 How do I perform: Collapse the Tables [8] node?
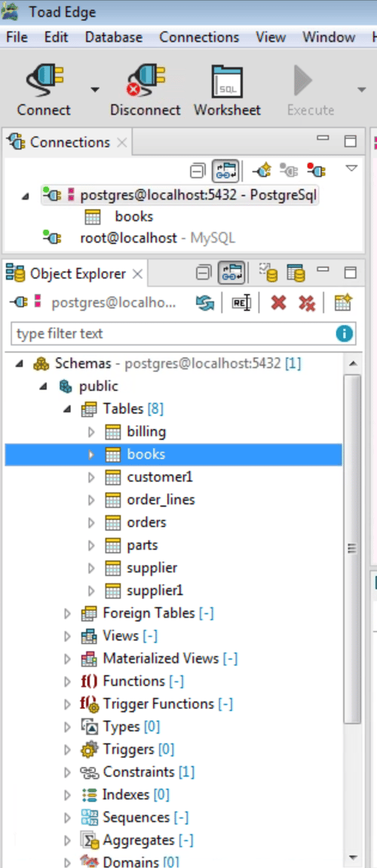67,410
